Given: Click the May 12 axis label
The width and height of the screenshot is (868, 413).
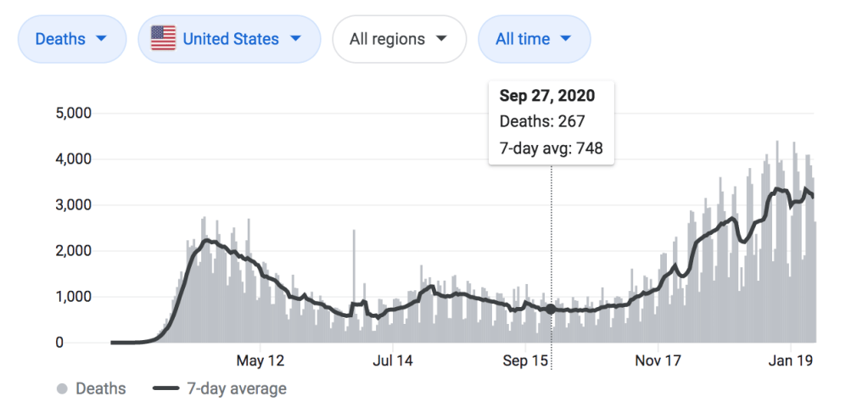Looking at the screenshot, I should [260, 360].
